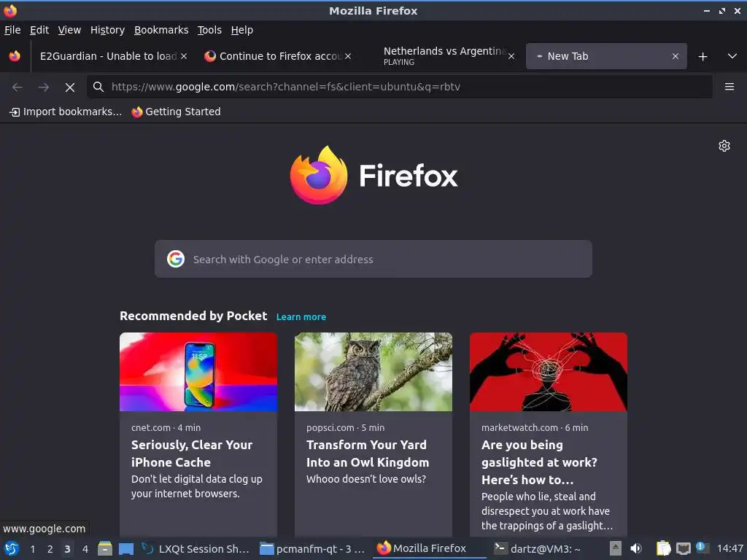Click Recommended by Pocket heading

(193, 316)
